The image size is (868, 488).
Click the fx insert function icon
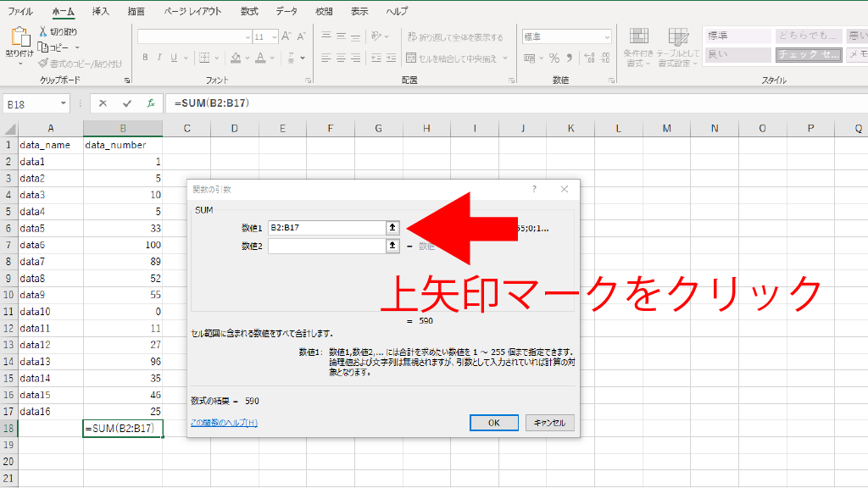[151, 103]
